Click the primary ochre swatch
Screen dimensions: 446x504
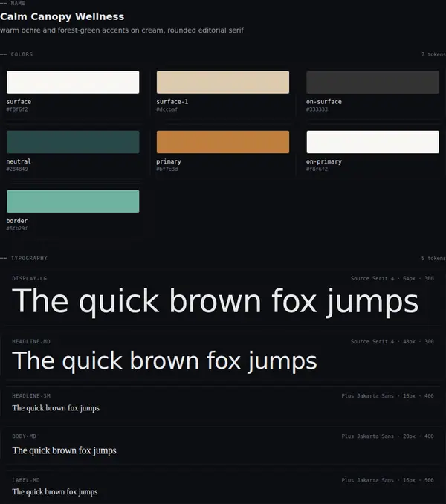223,142
